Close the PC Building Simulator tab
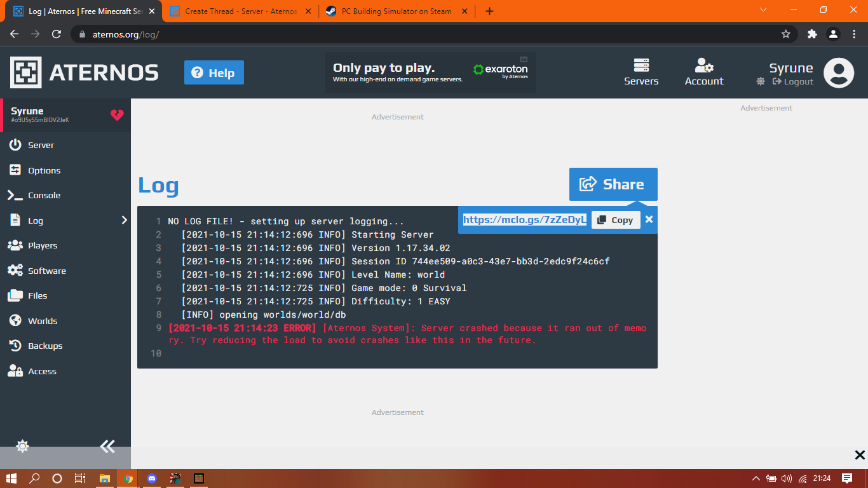Screen dimensions: 868x488 pyautogui.click(x=465, y=11)
